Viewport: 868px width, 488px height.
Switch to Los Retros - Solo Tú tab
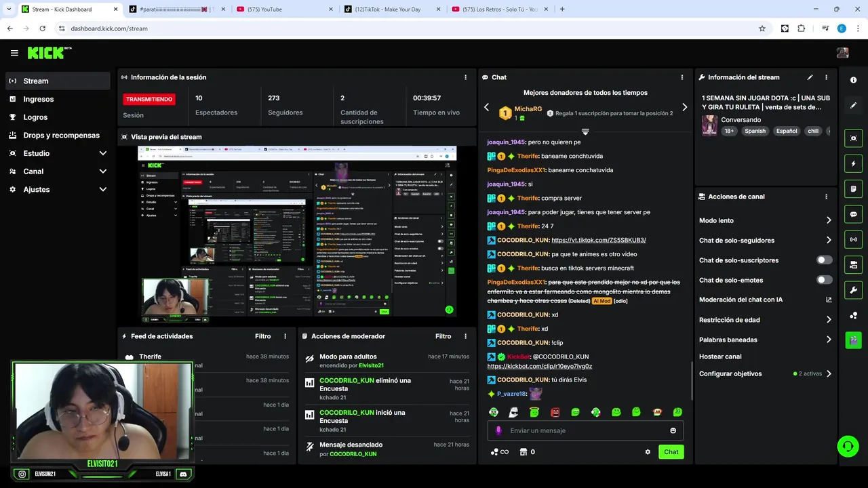[x=498, y=9]
